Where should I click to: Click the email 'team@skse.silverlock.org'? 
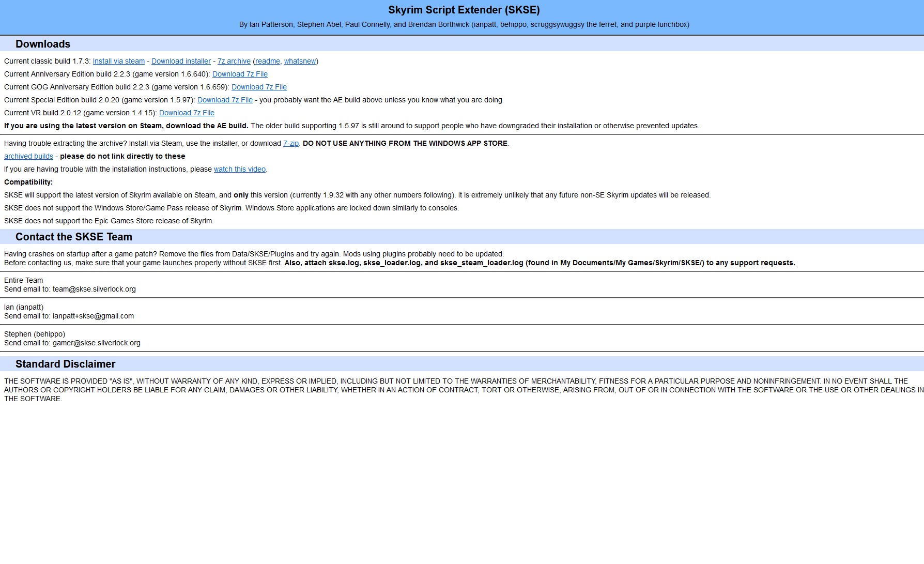pyautogui.click(x=94, y=289)
